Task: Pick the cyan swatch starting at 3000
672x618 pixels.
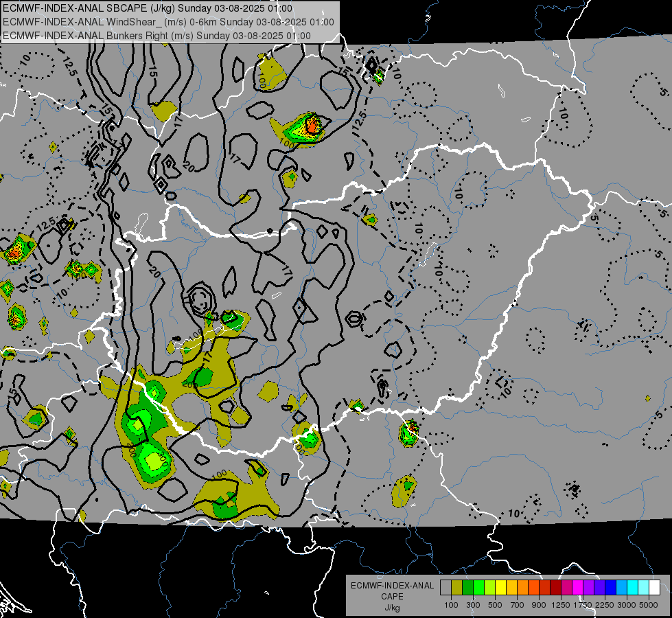Action: tap(633, 588)
